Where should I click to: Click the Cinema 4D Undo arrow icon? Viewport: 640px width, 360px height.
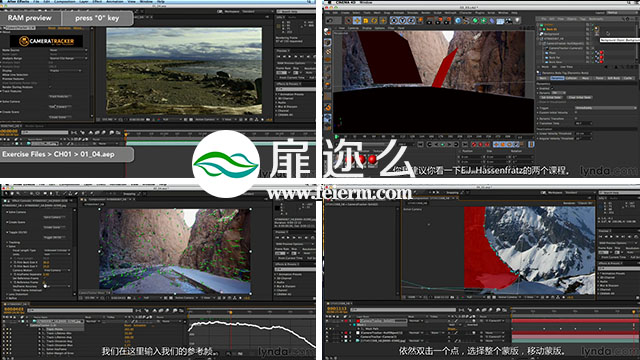tap(329, 20)
